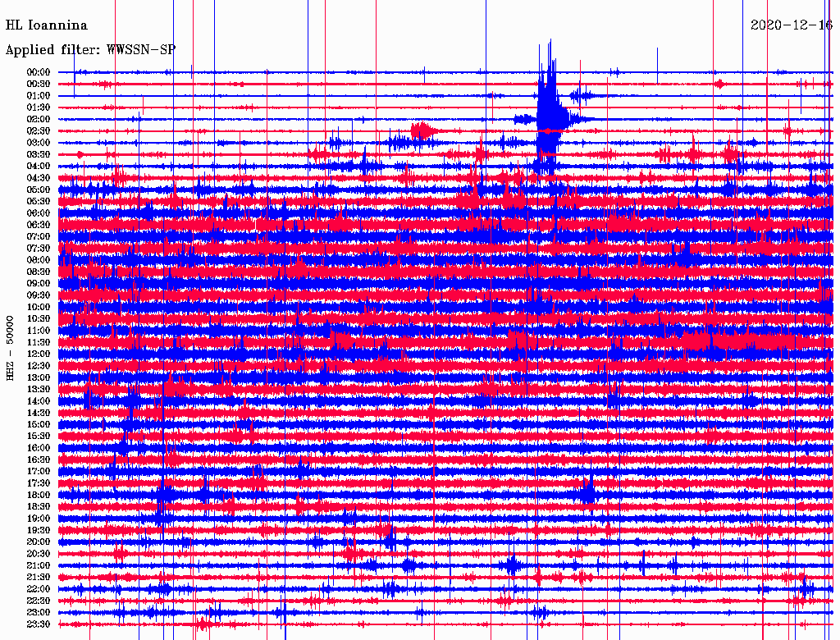Select the 04:00 time row label

point(39,167)
